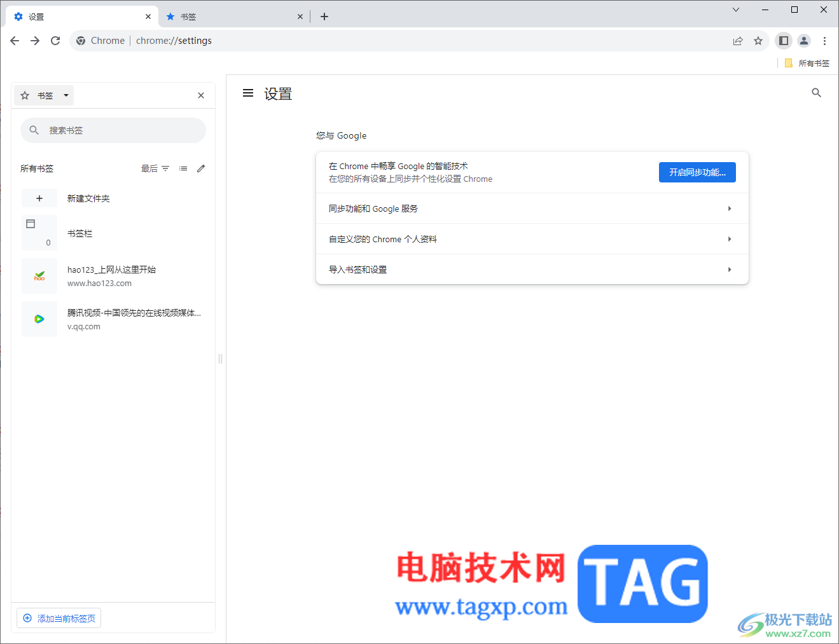Image resolution: width=839 pixels, height=644 pixels.
Task: Open the 书签栏 folder
Action: tap(113, 233)
